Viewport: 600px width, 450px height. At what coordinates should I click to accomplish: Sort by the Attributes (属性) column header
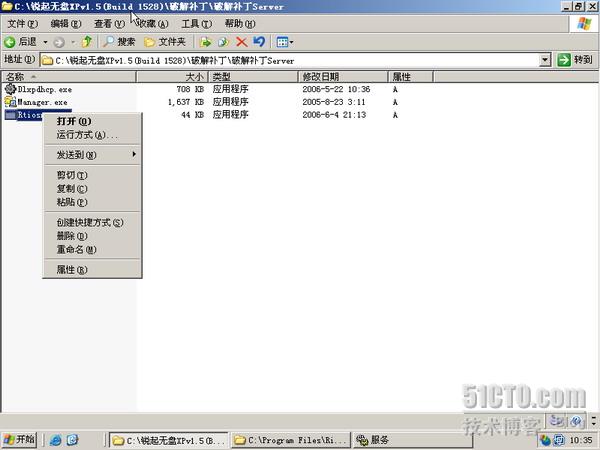tap(411, 77)
